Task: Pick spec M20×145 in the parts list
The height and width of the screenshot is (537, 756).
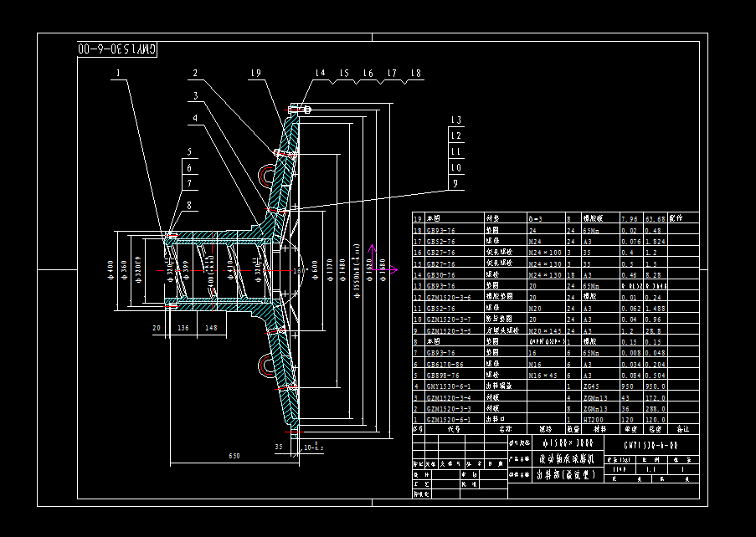Action: tap(545, 331)
